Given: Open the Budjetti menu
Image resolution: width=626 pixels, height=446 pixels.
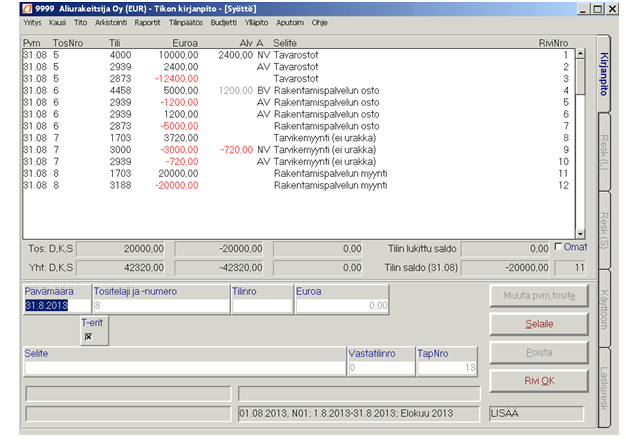Looking at the screenshot, I should 224,23.
